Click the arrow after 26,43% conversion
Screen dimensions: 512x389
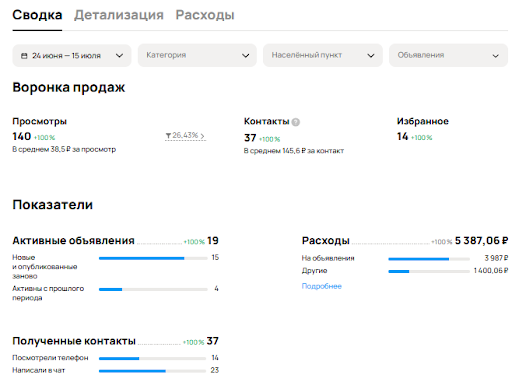tap(202, 136)
